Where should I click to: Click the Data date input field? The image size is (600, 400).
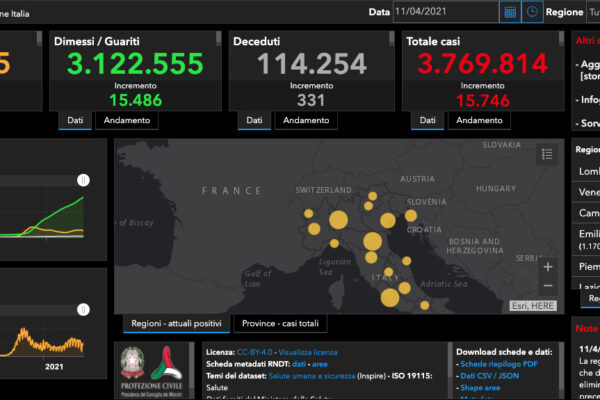coord(444,12)
